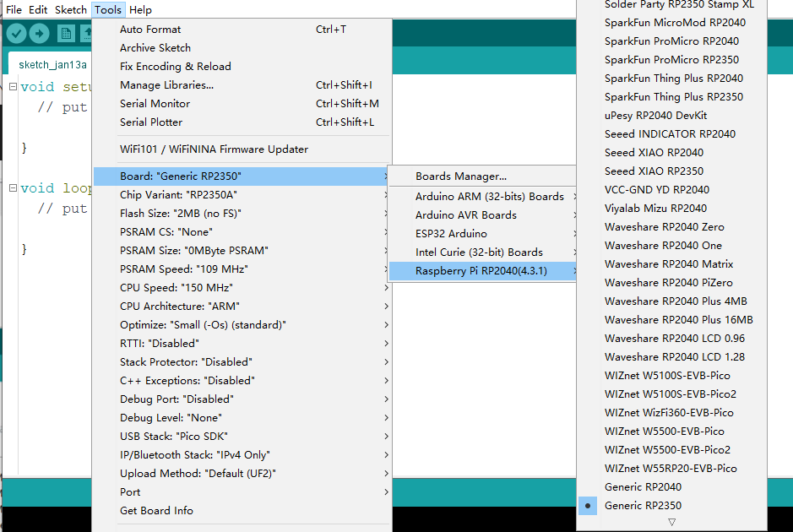Click the scroll-down triangle in the board list
Viewport: 793px width, 532px height.
(671, 522)
